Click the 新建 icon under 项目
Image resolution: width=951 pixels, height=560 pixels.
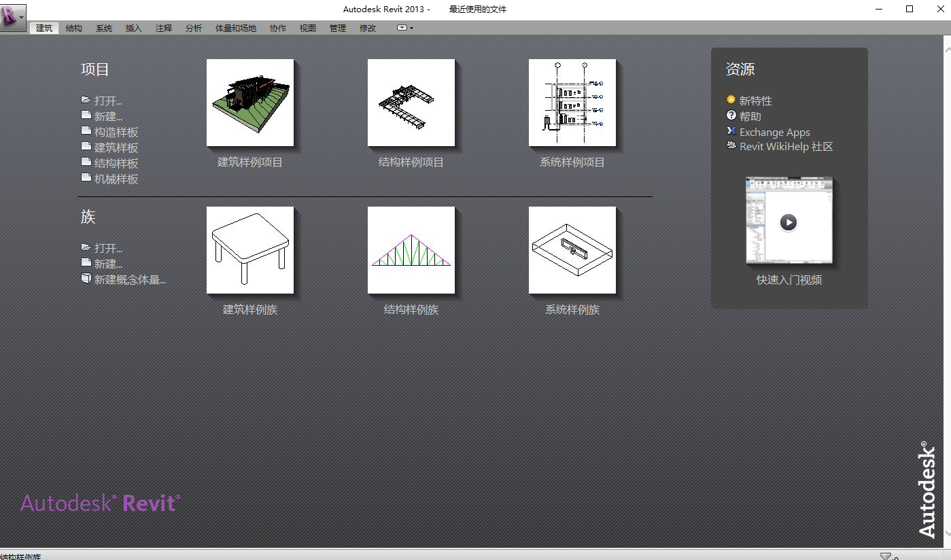[x=86, y=116]
